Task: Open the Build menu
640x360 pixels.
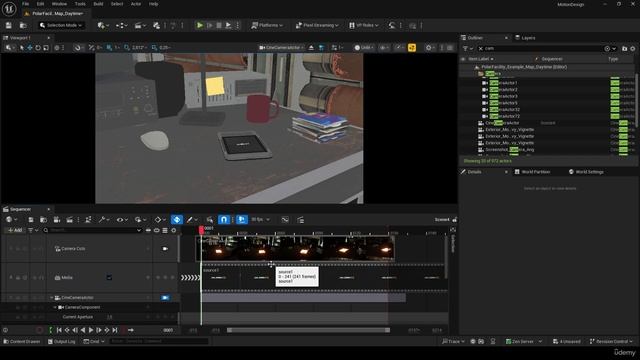Action: point(98,4)
